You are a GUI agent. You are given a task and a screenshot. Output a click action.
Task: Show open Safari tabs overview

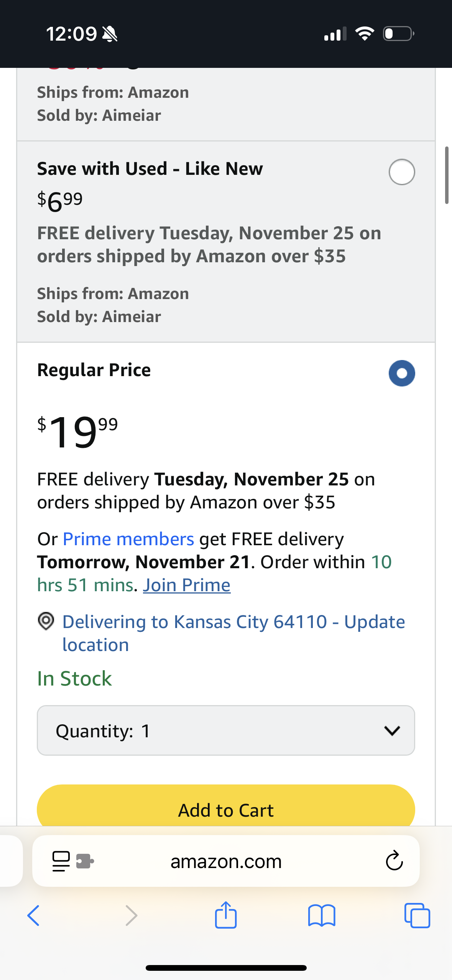click(x=417, y=915)
